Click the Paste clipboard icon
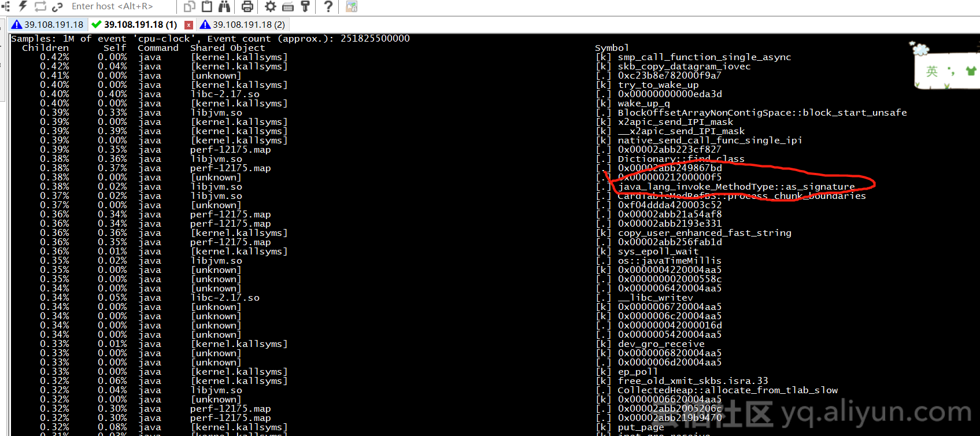Image resolution: width=980 pixels, height=436 pixels. pos(207,6)
